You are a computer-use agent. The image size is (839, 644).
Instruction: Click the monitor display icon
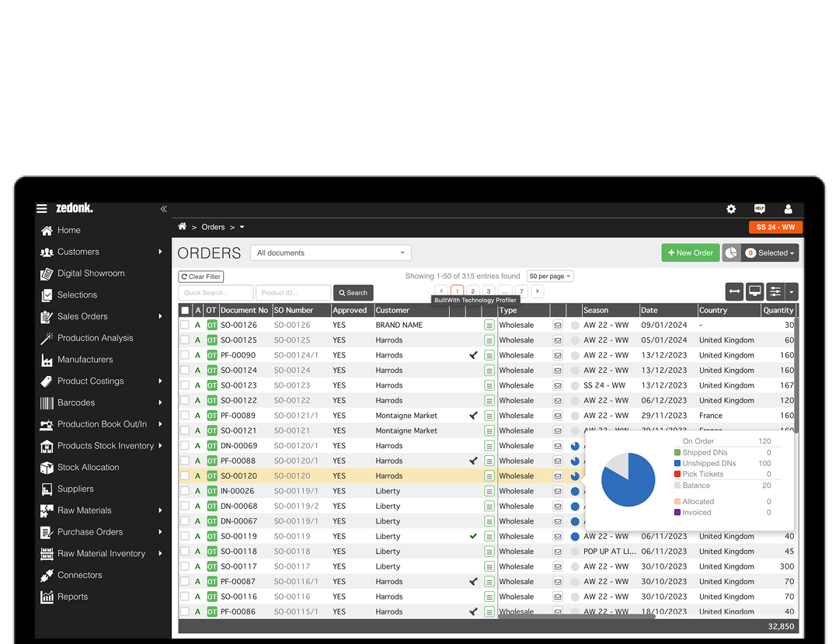(x=754, y=291)
